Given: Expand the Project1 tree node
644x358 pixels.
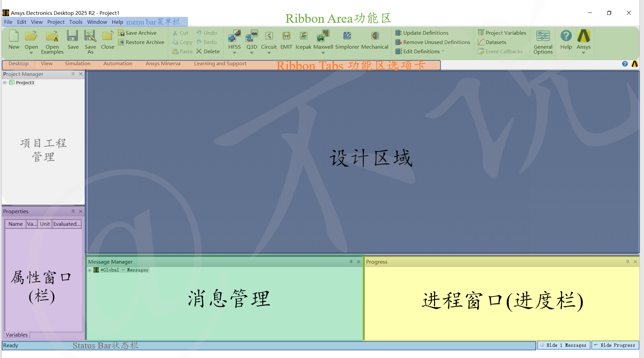Looking at the screenshot, I should pyautogui.click(x=5, y=83).
